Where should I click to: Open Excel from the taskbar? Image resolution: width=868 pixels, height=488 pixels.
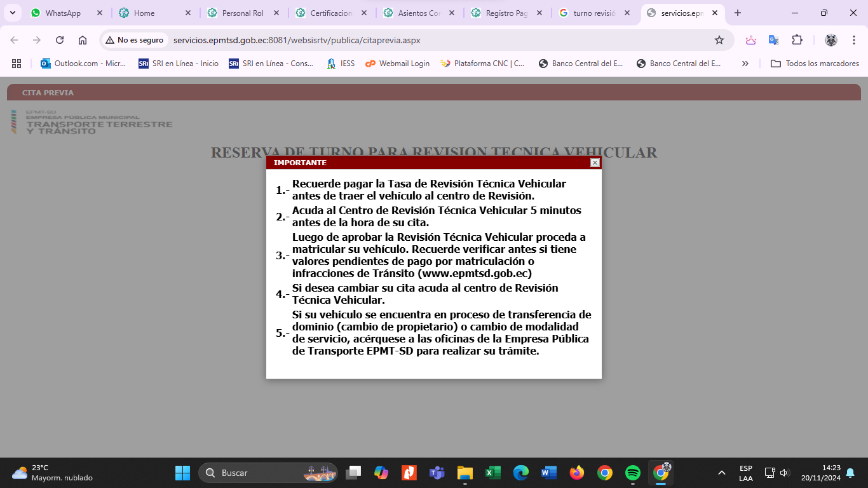[x=492, y=473]
